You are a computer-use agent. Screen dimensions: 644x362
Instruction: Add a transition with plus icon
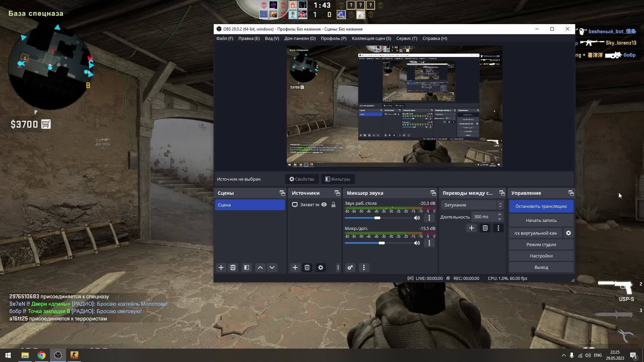[x=471, y=228]
